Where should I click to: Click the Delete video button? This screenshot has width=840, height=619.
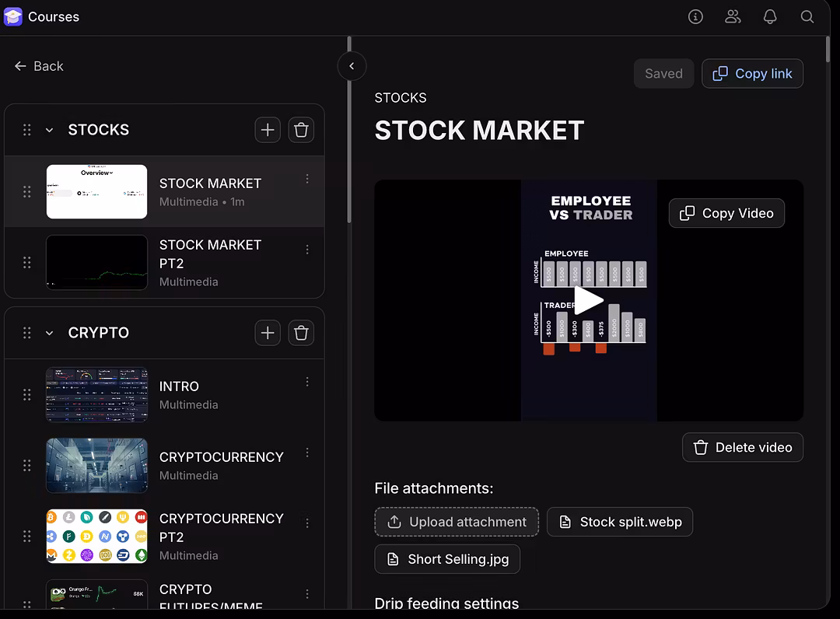pos(742,447)
